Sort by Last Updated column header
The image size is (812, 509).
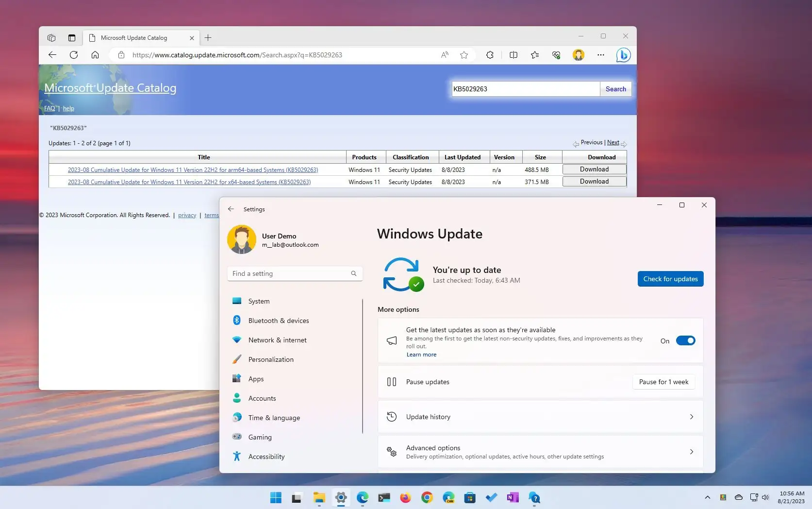463,157
